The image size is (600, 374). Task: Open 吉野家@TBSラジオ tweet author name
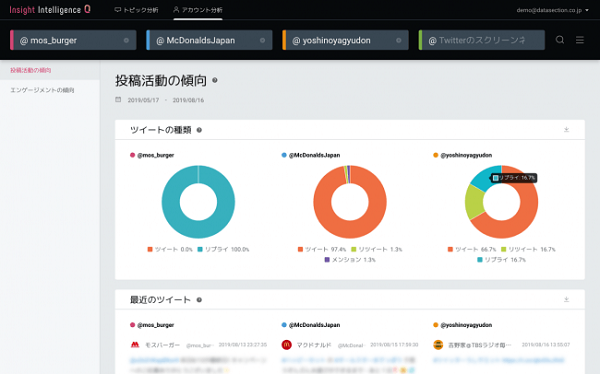click(x=480, y=345)
